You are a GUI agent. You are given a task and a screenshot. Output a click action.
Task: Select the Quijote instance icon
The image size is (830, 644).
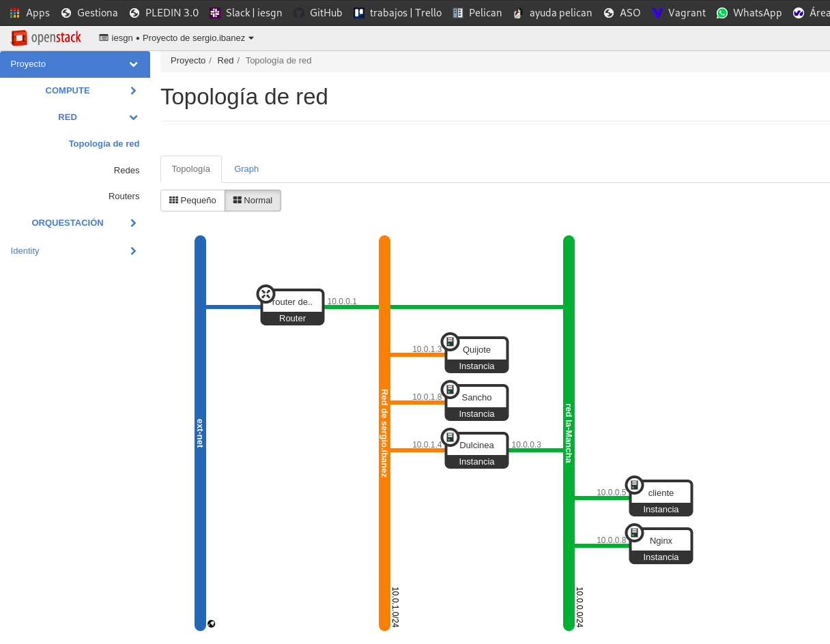tap(450, 341)
